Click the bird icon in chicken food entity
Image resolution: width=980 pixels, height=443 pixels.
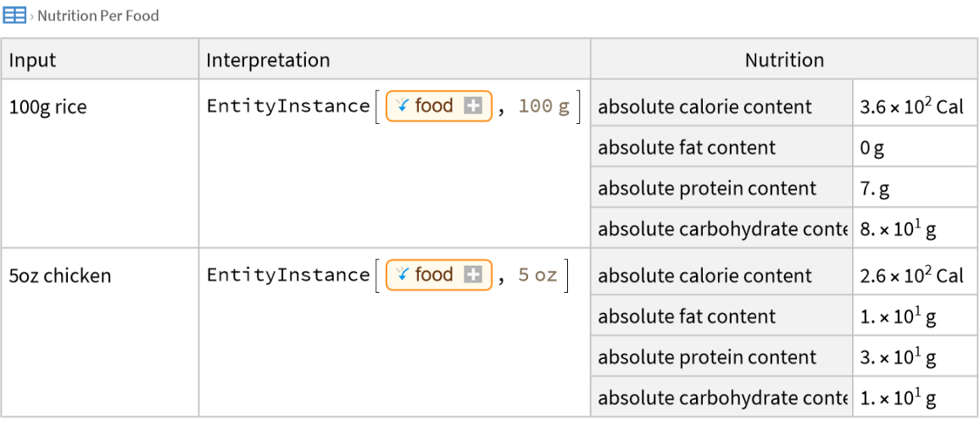coord(403,275)
